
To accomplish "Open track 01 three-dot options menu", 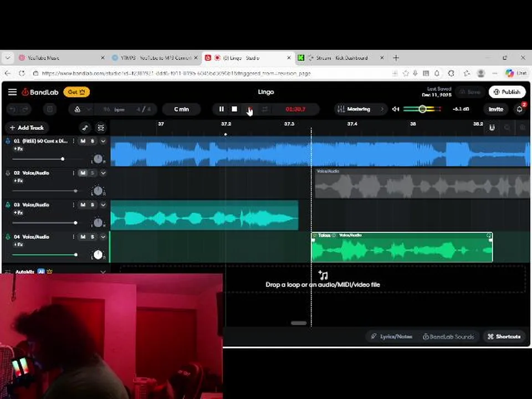I will coord(73,141).
